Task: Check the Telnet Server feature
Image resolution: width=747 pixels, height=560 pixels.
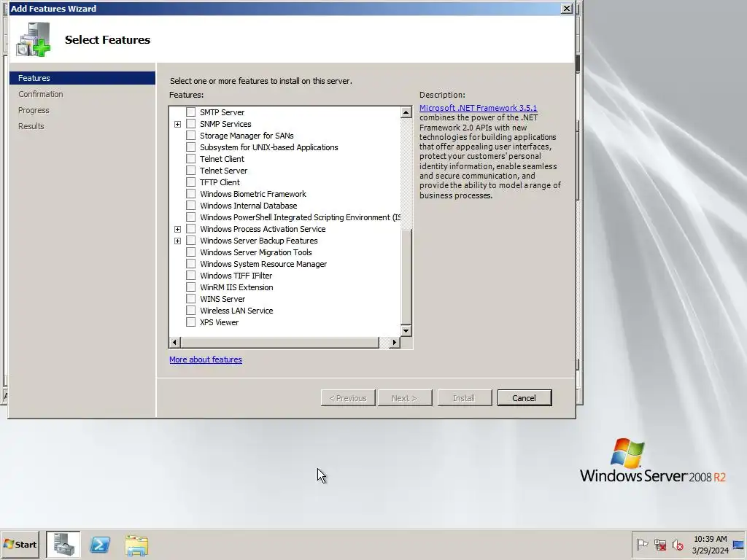Action: pos(190,171)
